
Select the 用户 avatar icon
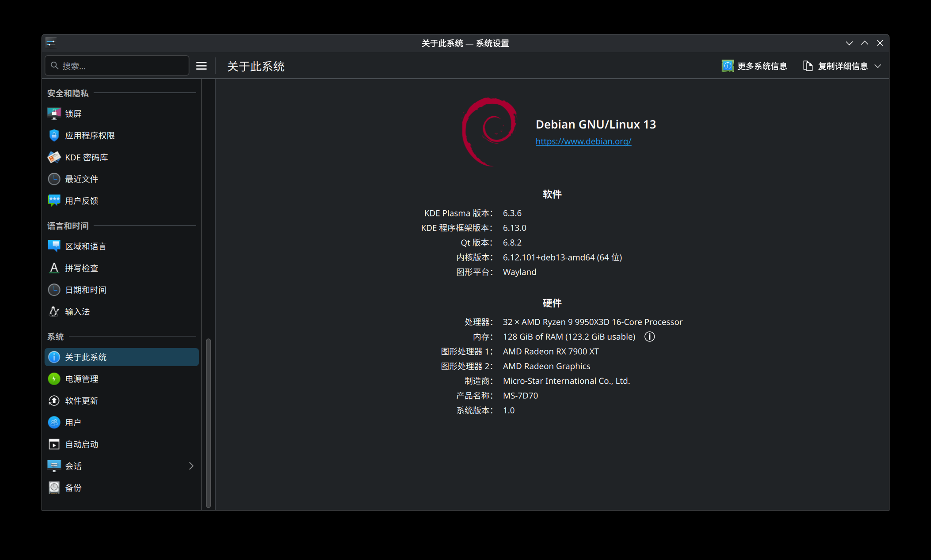click(54, 423)
